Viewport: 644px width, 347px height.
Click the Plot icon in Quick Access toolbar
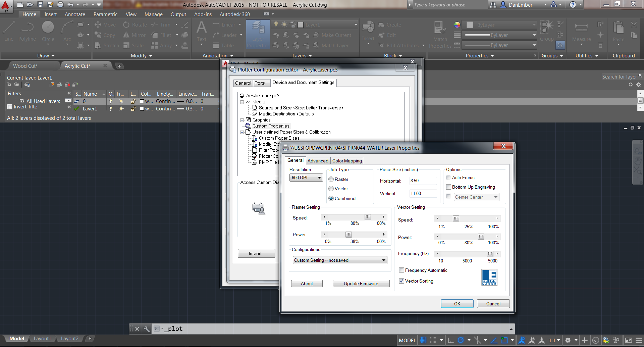coord(60,4)
